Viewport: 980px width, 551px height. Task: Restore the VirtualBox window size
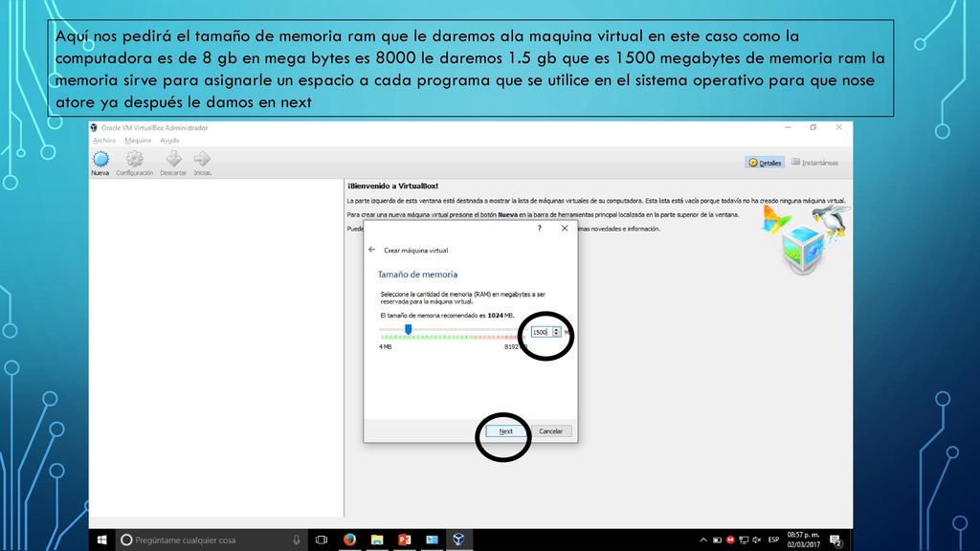813,127
